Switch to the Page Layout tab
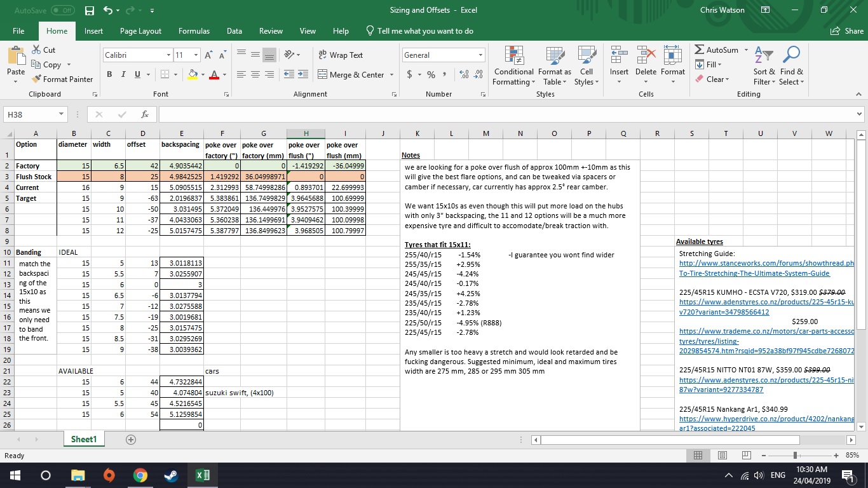 pyautogui.click(x=140, y=30)
